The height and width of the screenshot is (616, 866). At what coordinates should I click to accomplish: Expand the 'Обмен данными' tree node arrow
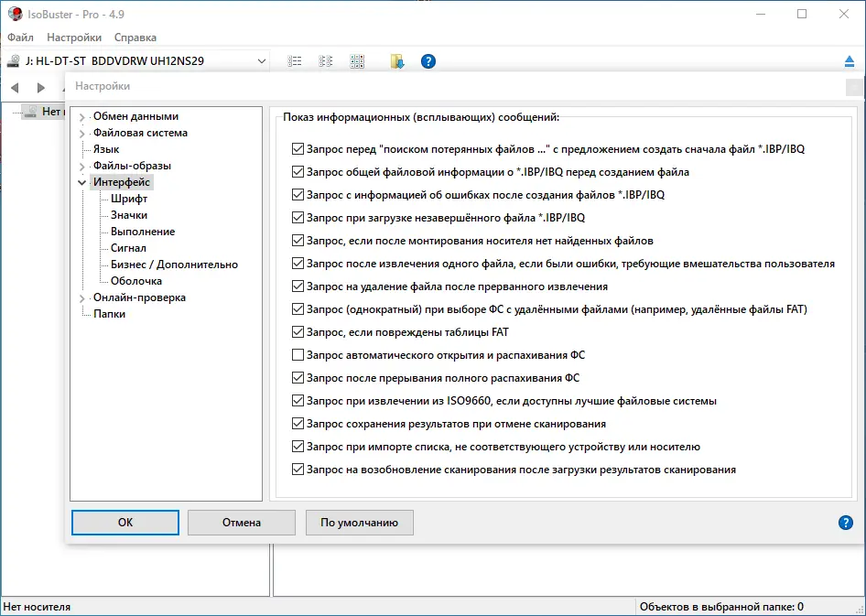tap(82, 117)
